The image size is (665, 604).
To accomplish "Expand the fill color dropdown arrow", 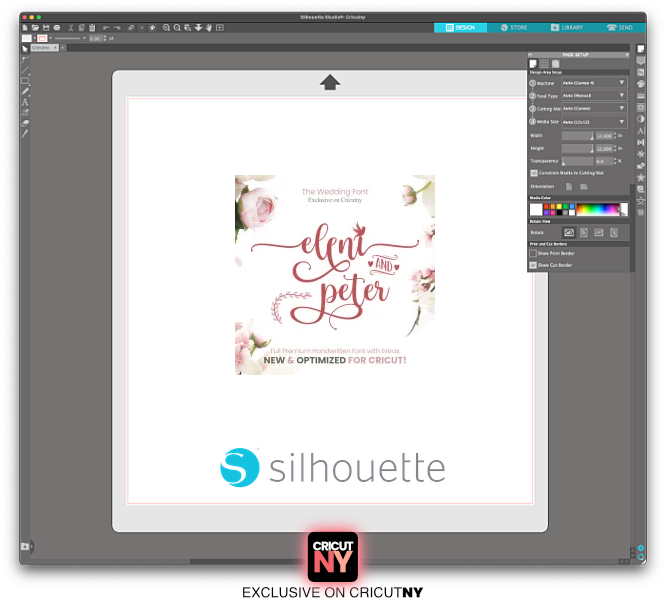I will pos(34,38).
